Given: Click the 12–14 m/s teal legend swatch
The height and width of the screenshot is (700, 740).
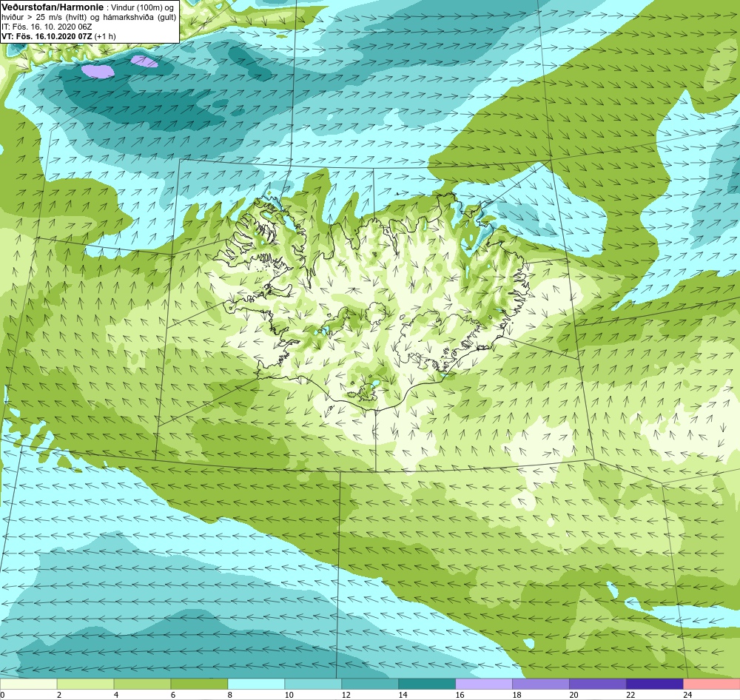Looking at the screenshot, I should [370, 684].
